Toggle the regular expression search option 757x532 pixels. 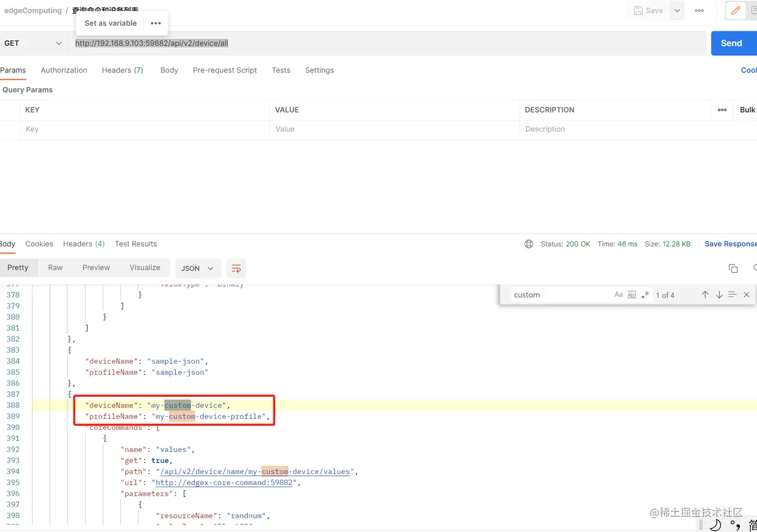[x=646, y=295]
